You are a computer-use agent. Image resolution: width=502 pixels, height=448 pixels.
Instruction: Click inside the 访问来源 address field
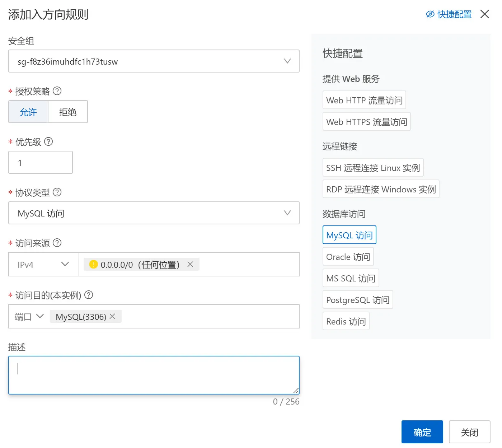[x=189, y=264]
